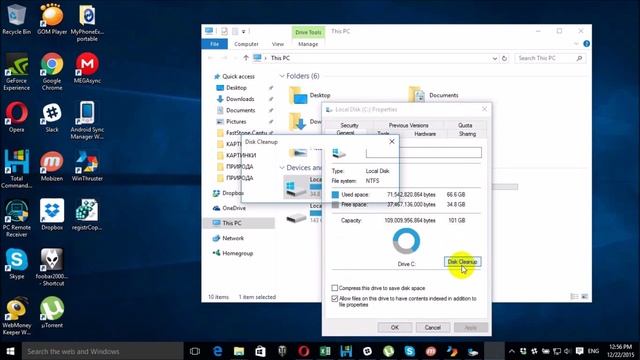Switch to the Security tab in Properties

pos(349,125)
